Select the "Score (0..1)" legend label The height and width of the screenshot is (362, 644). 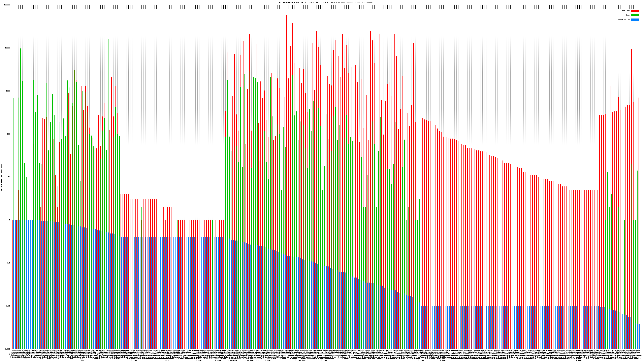coord(624,20)
